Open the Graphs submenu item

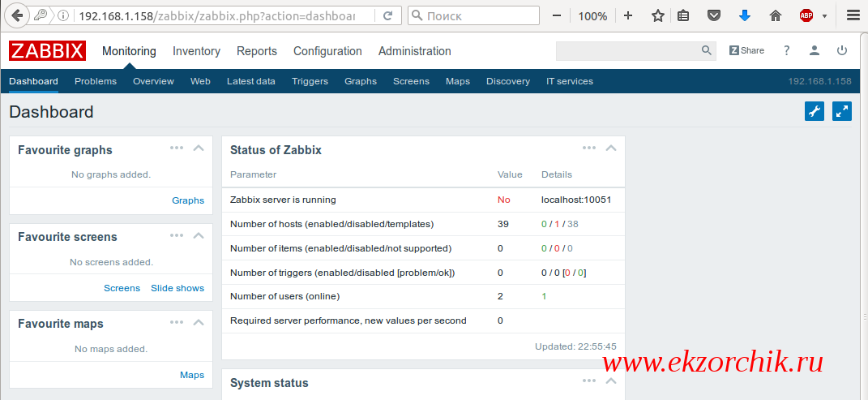tap(361, 81)
